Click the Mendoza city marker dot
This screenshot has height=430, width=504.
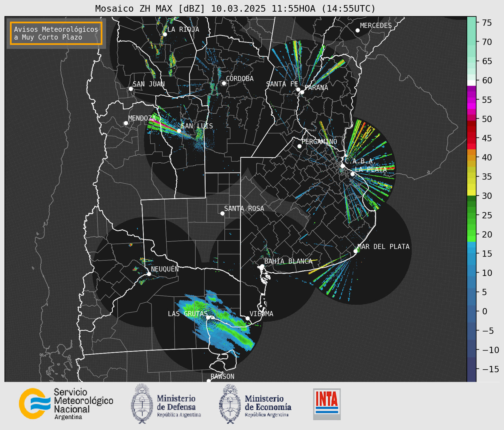coord(126,123)
